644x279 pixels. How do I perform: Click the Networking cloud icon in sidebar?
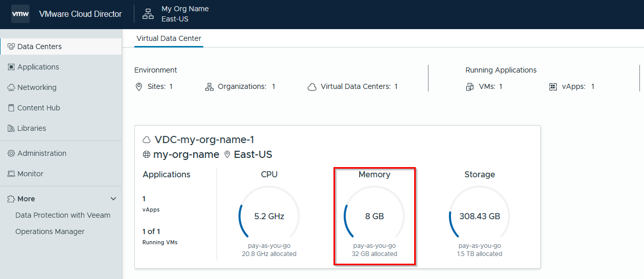[x=11, y=87]
